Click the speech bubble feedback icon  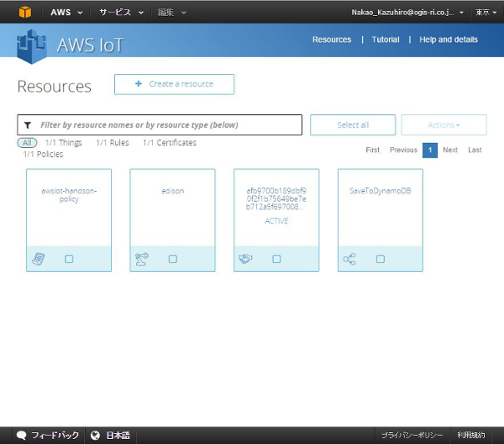pos(22,436)
